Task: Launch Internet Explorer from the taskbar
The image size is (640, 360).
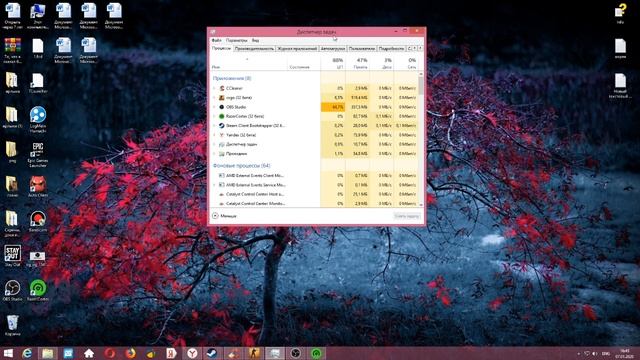Action: pos(27,353)
